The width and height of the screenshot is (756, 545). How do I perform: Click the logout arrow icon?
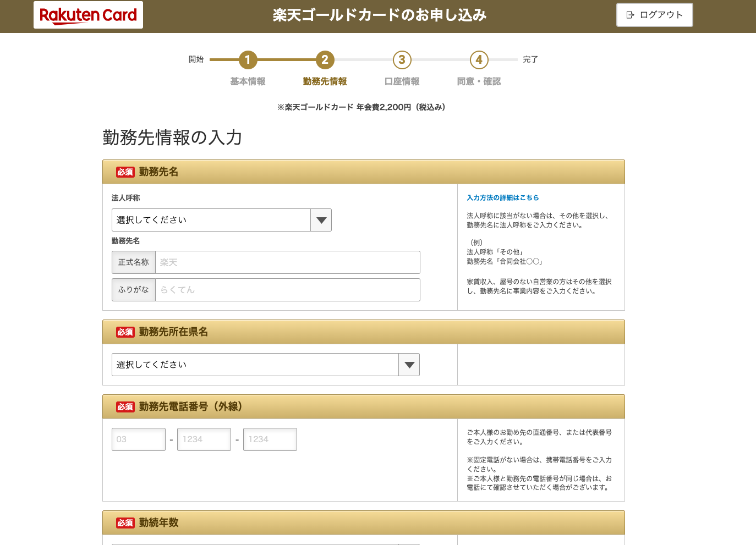(629, 15)
